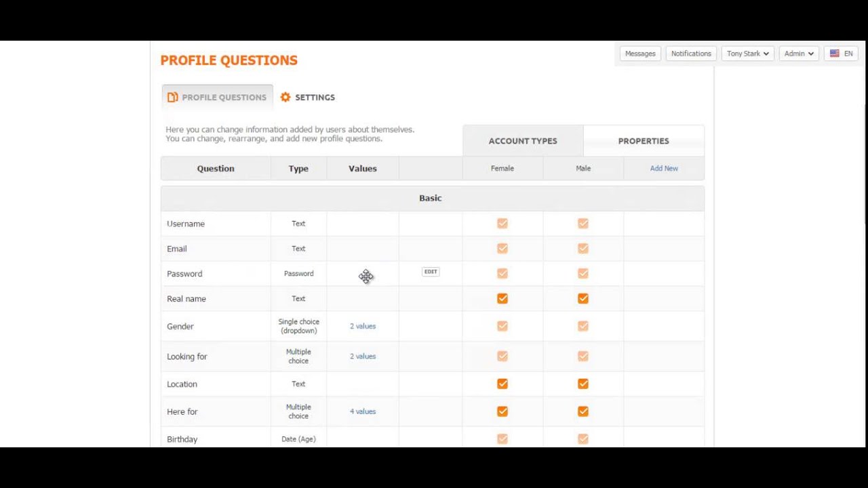
Task: Open the Notifications button
Action: click(691, 54)
